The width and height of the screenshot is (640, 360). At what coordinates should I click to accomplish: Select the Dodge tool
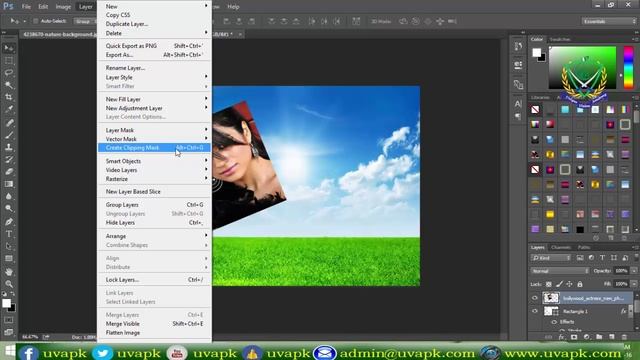click(9, 209)
